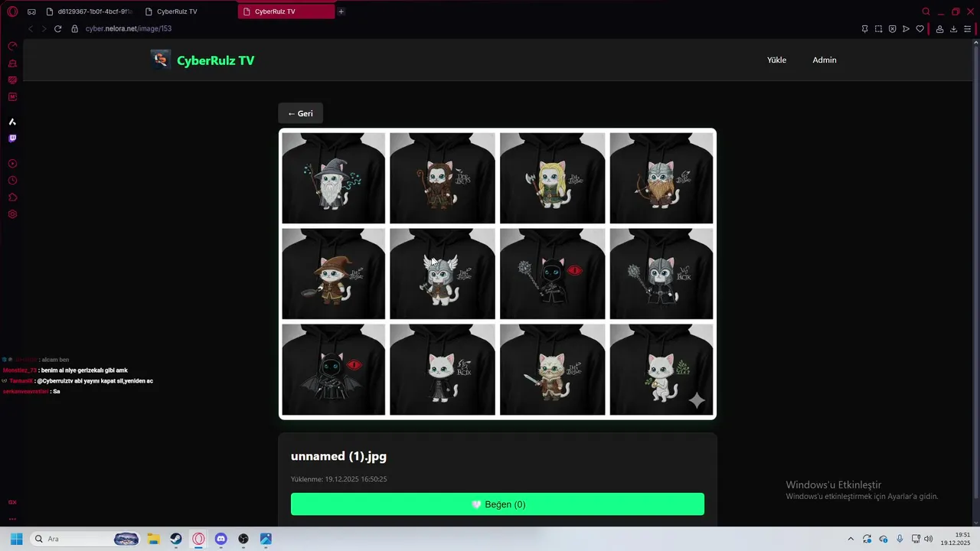Open the Twitch sidebar panel
Image resolution: width=980 pixels, height=551 pixels.
pos(12,139)
